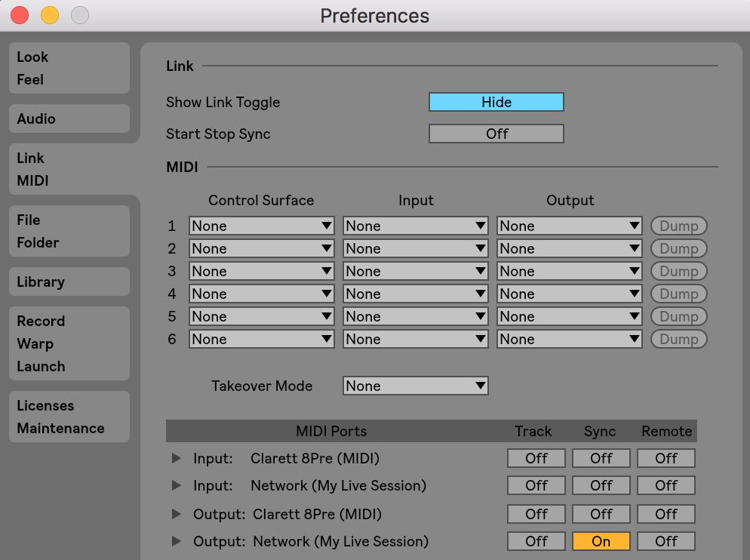Toggle Show Link Toggle set to Hide
This screenshot has height=560, width=750.
pos(496,102)
